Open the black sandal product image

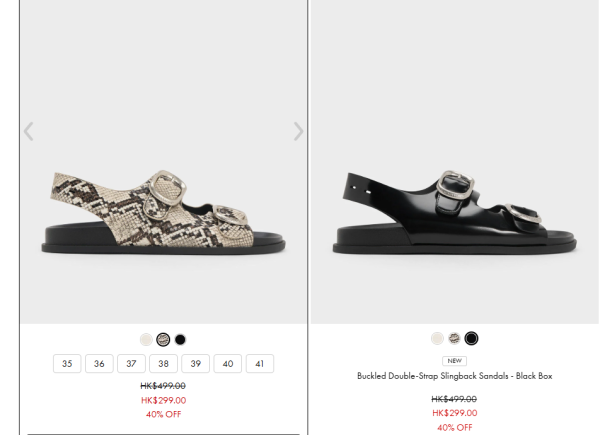click(454, 210)
